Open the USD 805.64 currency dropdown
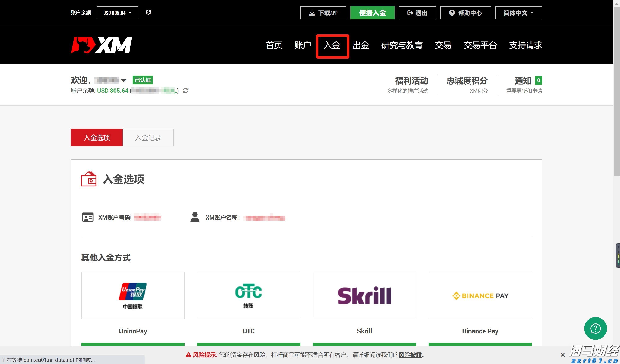This screenshot has height=364, width=620. [x=117, y=13]
